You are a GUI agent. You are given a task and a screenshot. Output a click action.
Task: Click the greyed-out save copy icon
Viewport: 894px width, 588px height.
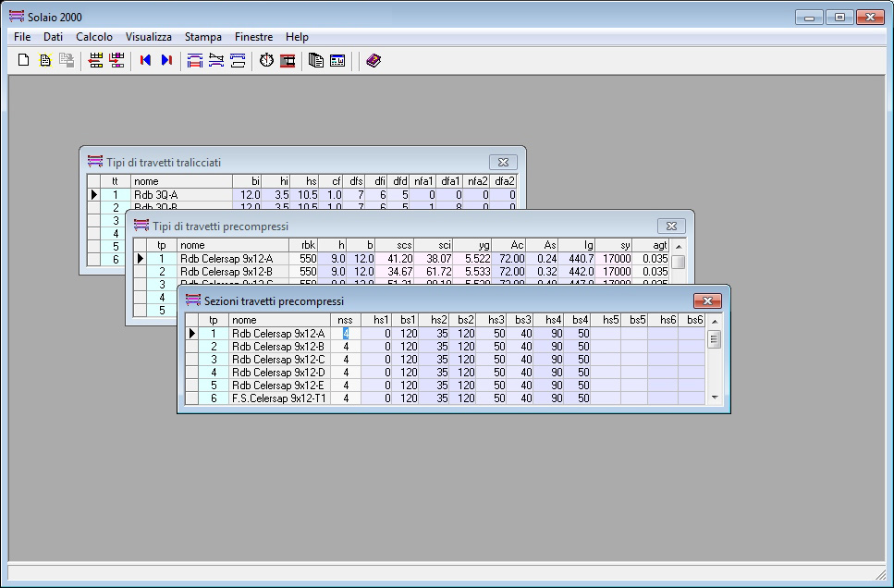67,60
